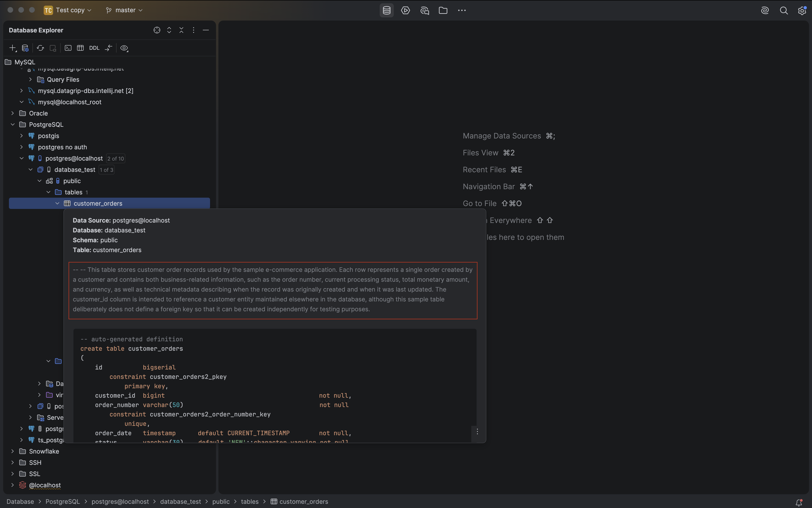The image size is (812, 508).
Task: Click tables in the breadcrumb bar
Action: pyautogui.click(x=250, y=502)
